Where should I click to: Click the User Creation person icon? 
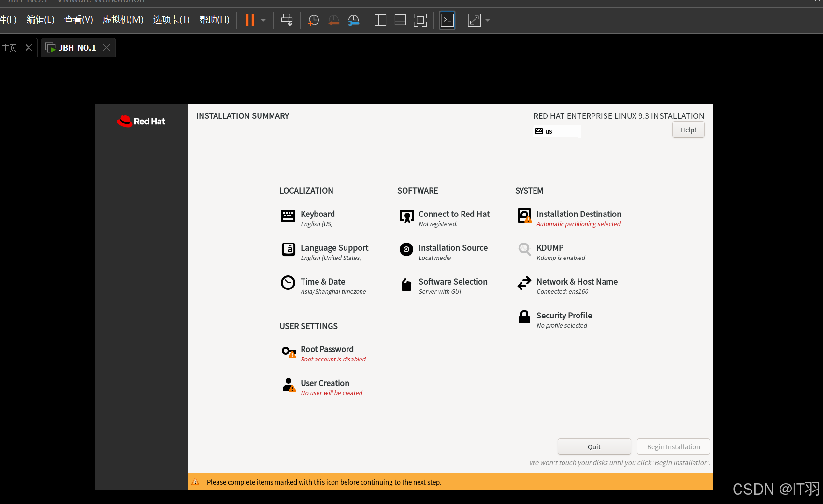pos(289,385)
